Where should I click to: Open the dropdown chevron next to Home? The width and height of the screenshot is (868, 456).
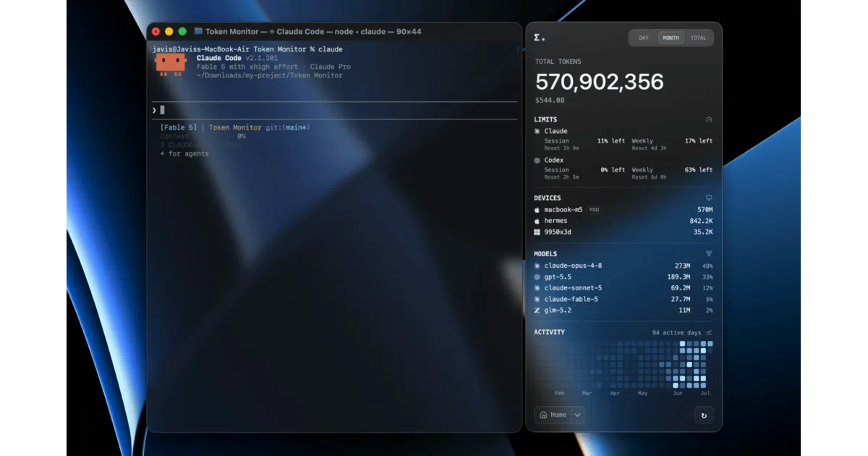click(x=577, y=415)
